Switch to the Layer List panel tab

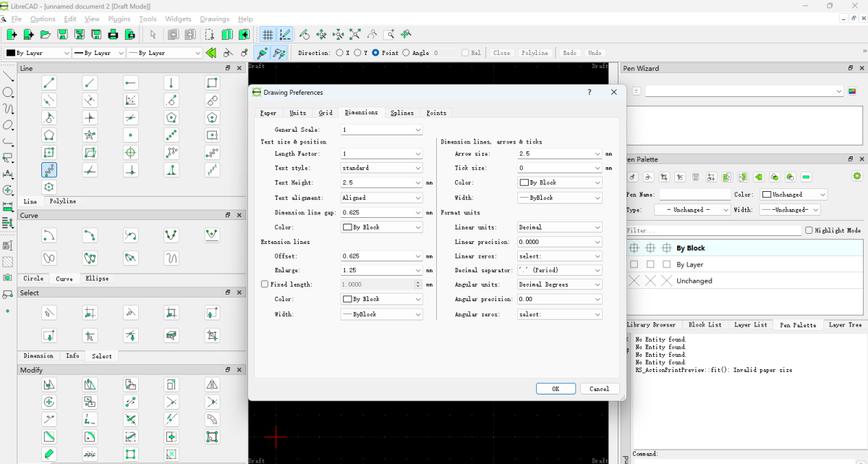click(751, 324)
